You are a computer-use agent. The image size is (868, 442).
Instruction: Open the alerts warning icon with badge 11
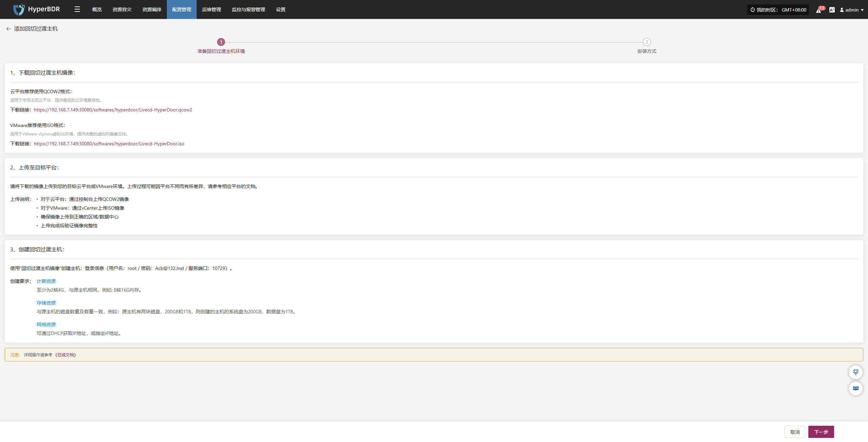(818, 10)
